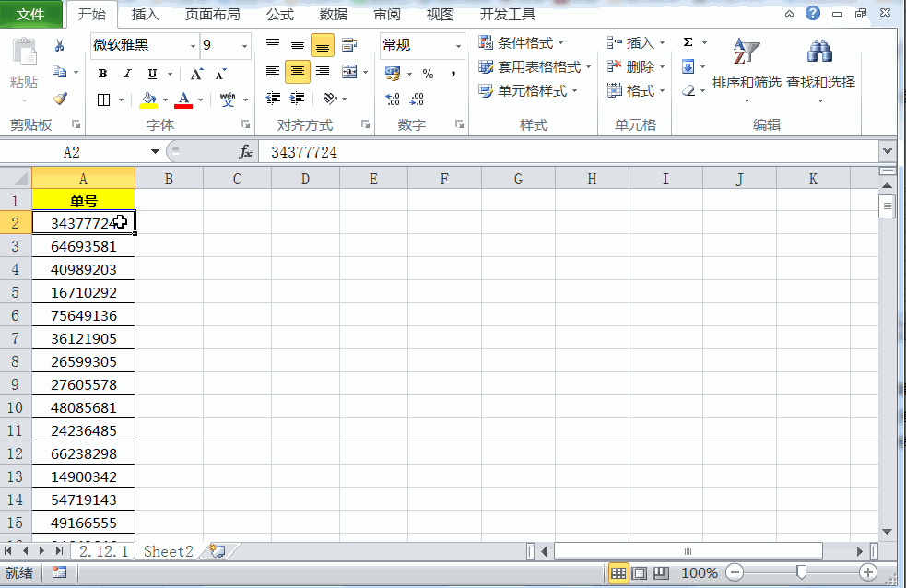
Task: Click the insert new worksheet icon
Action: click(x=218, y=550)
